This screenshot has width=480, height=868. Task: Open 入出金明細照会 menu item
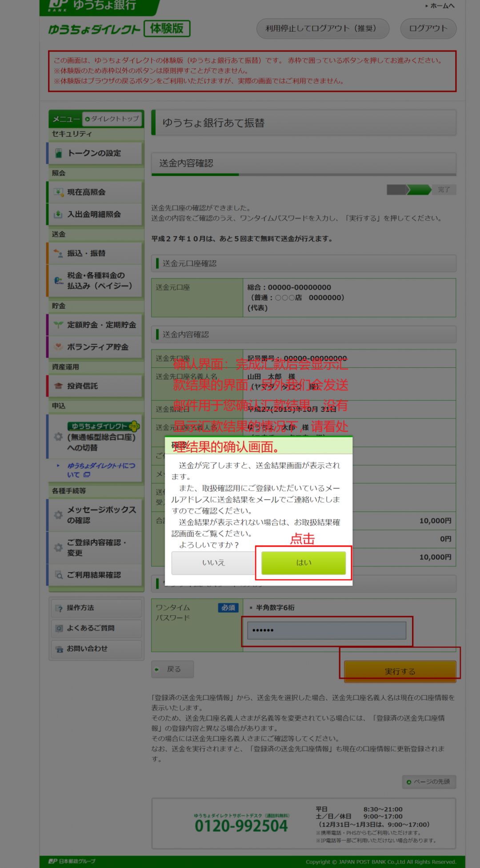coord(95,214)
